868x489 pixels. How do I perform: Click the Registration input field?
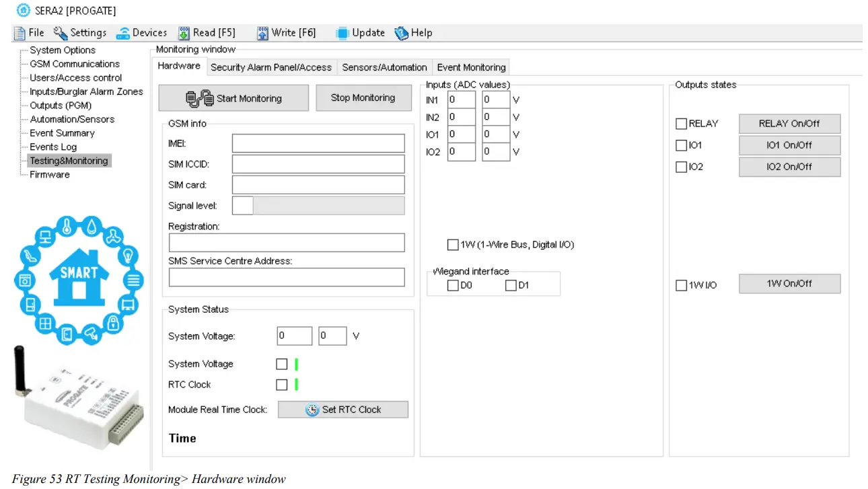point(287,243)
